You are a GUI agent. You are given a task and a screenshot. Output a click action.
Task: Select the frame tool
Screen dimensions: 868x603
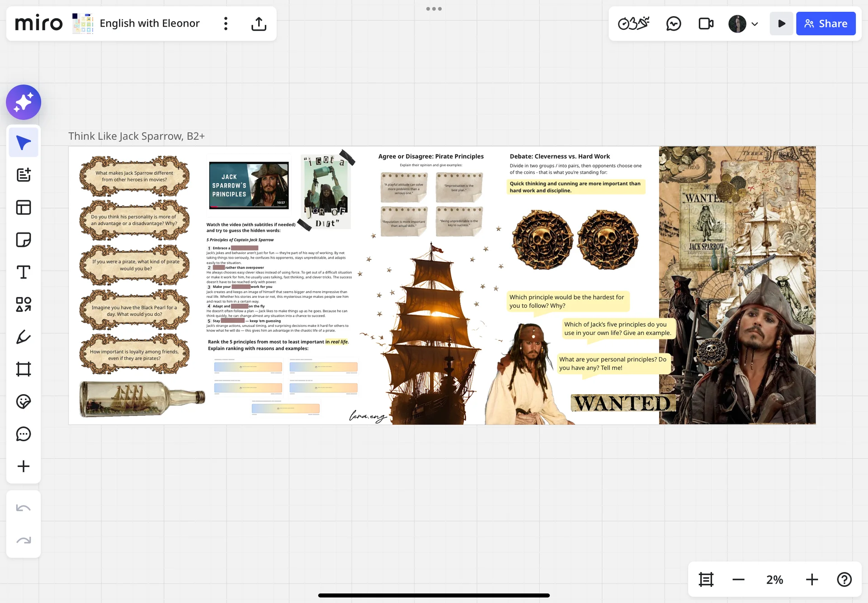tap(24, 369)
